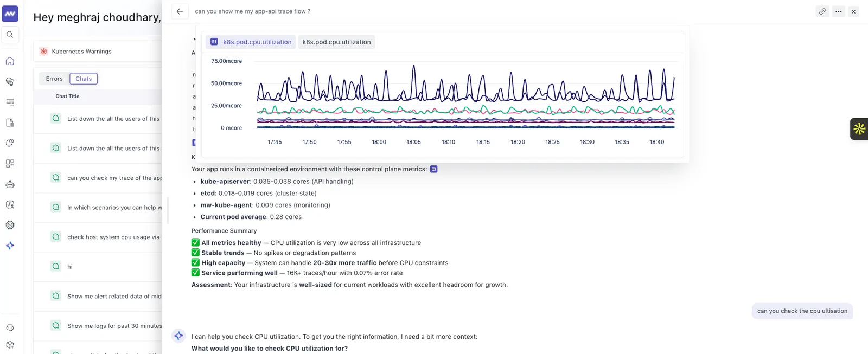Click the 'Performance Summary' heading
This screenshot has height=354, width=868.
click(x=224, y=231)
